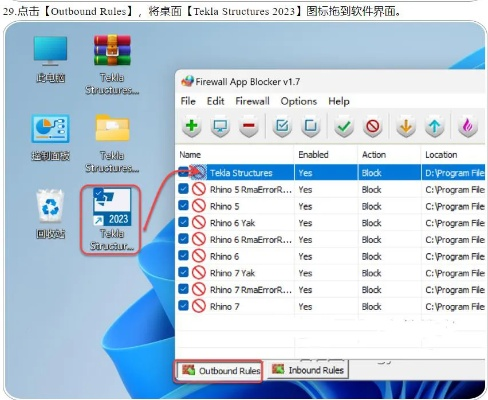Click Block action in Rhino 5 row

pyautogui.click(x=371, y=206)
